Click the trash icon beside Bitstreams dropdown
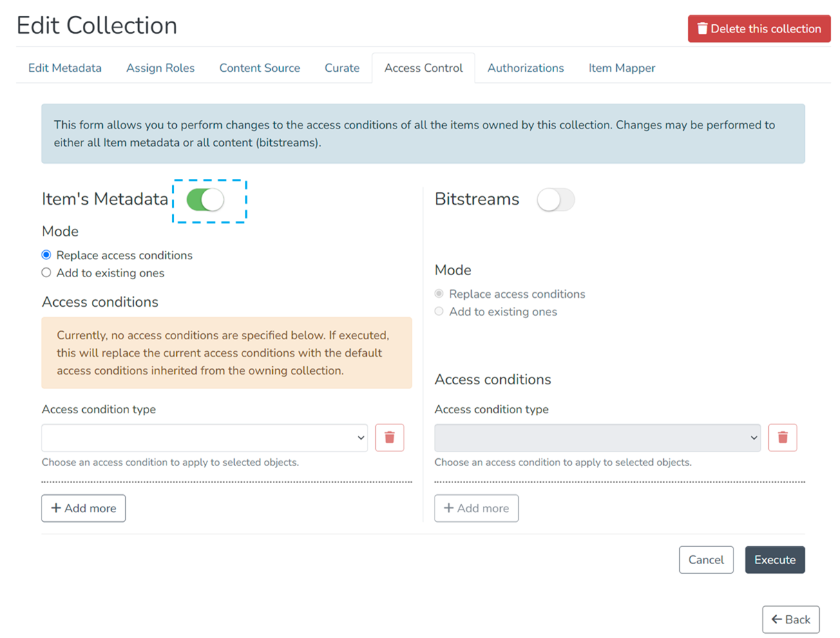This screenshot has width=840, height=638. (782, 438)
